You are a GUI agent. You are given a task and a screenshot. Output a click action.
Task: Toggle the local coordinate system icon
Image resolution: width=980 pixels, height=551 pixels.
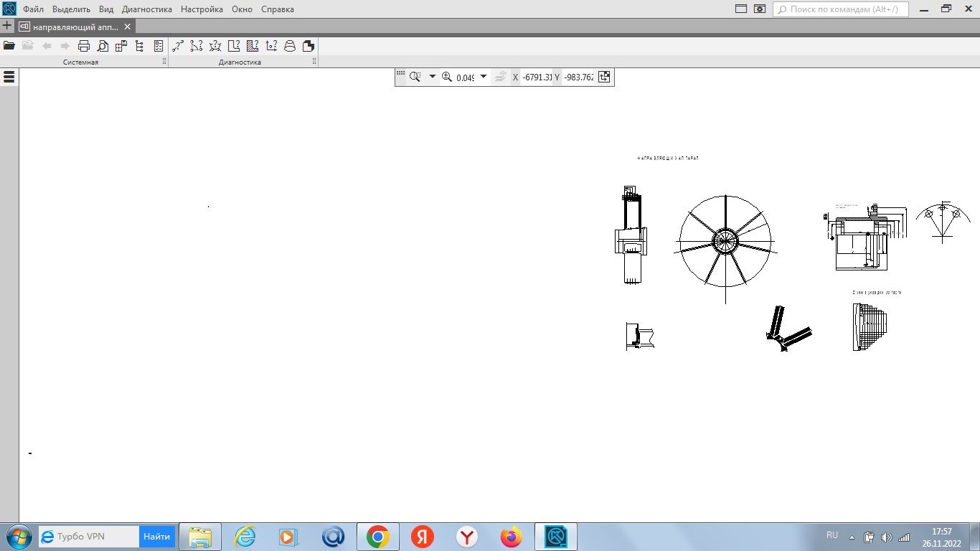[x=604, y=77]
